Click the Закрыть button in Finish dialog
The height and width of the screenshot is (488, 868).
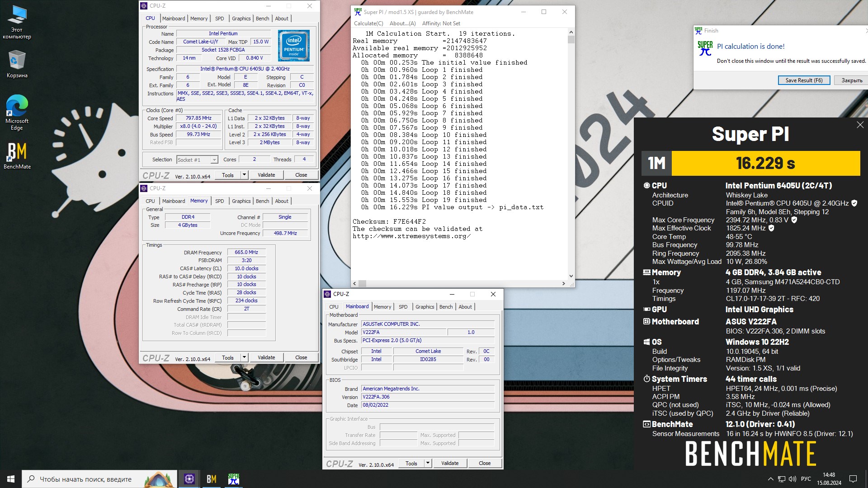point(852,80)
